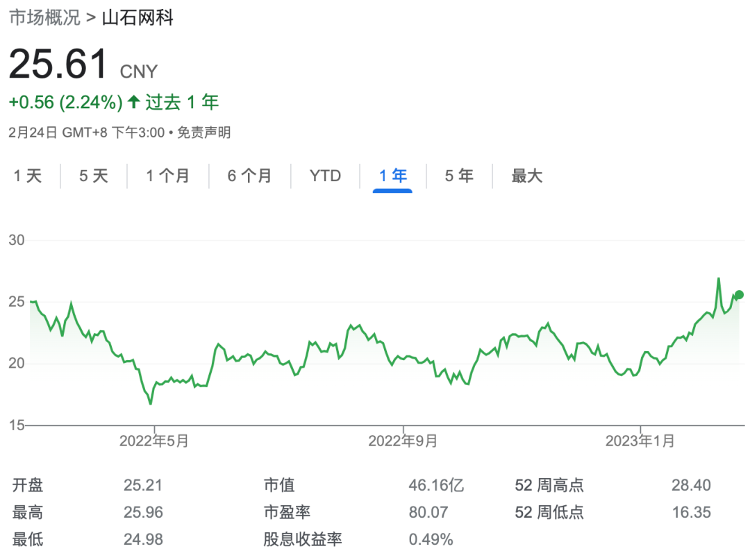
Task: Show the 最大 time range
Action: pyautogui.click(x=526, y=176)
